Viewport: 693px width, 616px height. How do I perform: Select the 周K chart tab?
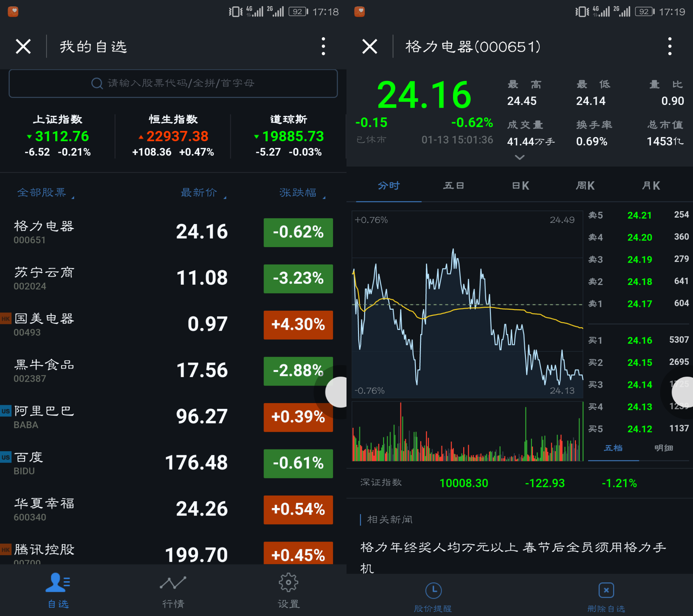pyautogui.click(x=585, y=185)
